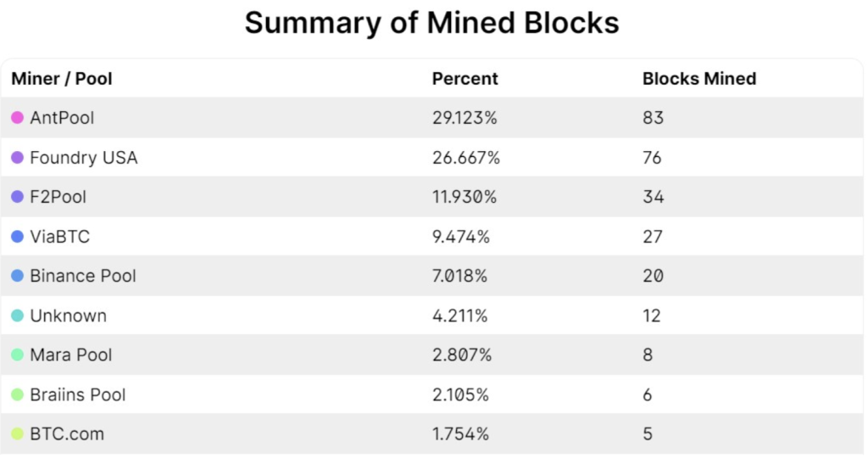Click the yellow-green dot beside BTC.com

click(17, 434)
